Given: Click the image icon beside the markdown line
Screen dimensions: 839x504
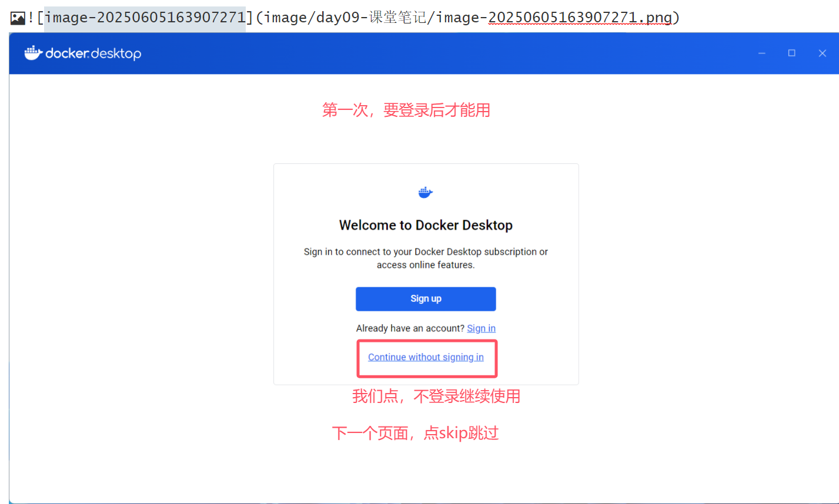Looking at the screenshot, I should (18, 18).
